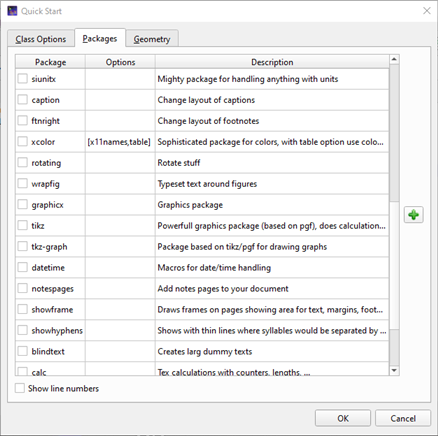The width and height of the screenshot is (438, 436).
Task: Check the tkz-graph package box
Action: [x=22, y=246]
